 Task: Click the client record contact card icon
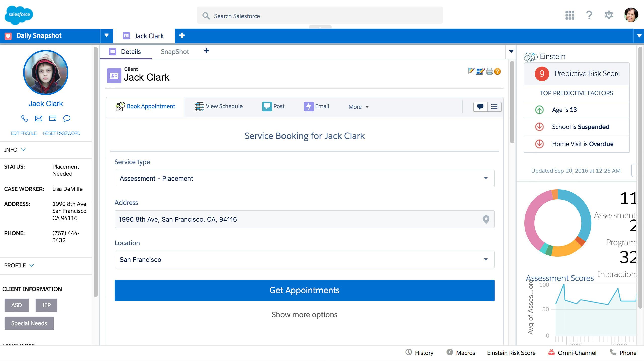tap(114, 76)
